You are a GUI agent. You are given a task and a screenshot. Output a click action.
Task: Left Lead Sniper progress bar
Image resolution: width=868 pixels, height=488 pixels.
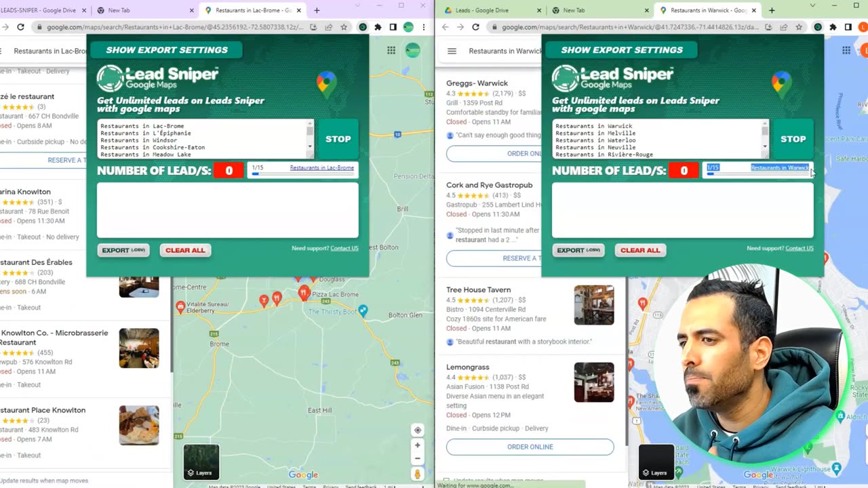303,174
